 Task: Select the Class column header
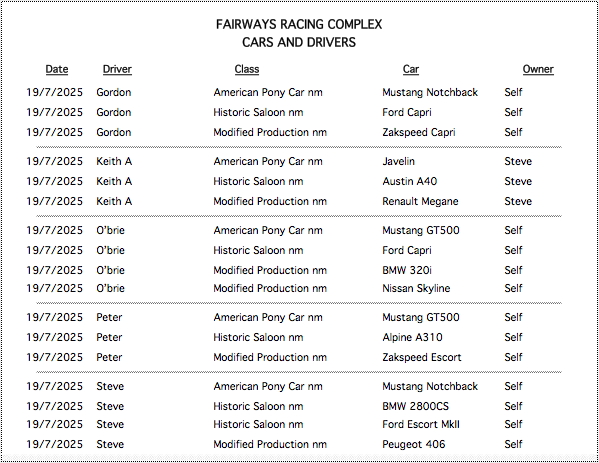(247, 69)
